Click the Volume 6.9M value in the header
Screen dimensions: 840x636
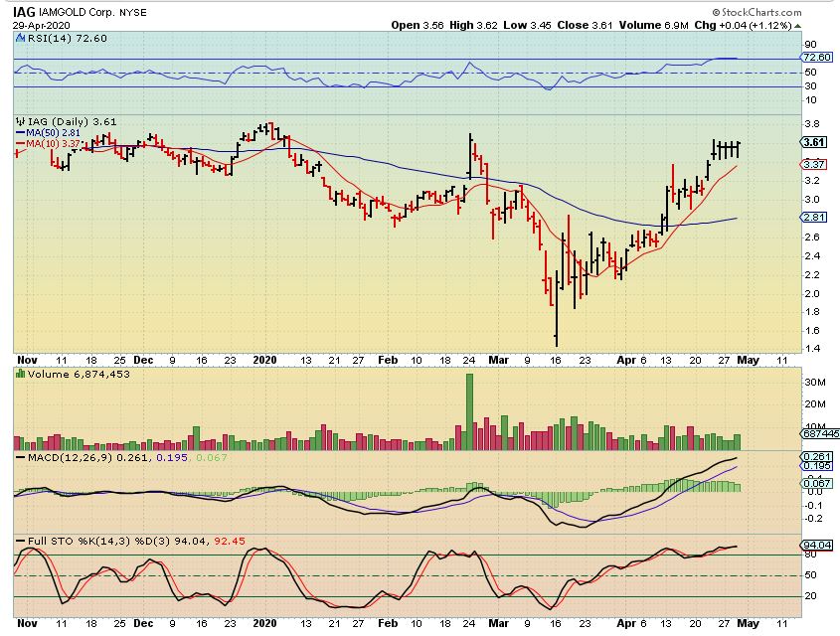[653, 25]
